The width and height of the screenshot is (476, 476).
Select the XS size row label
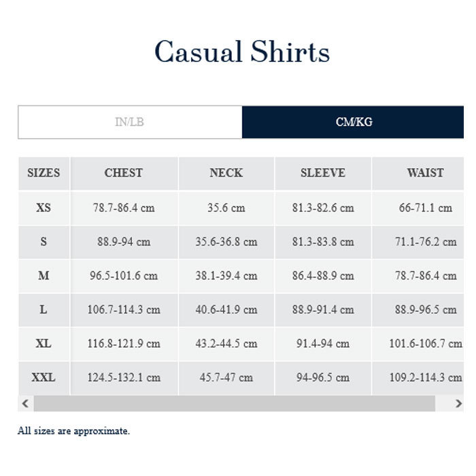[x=44, y=208]
